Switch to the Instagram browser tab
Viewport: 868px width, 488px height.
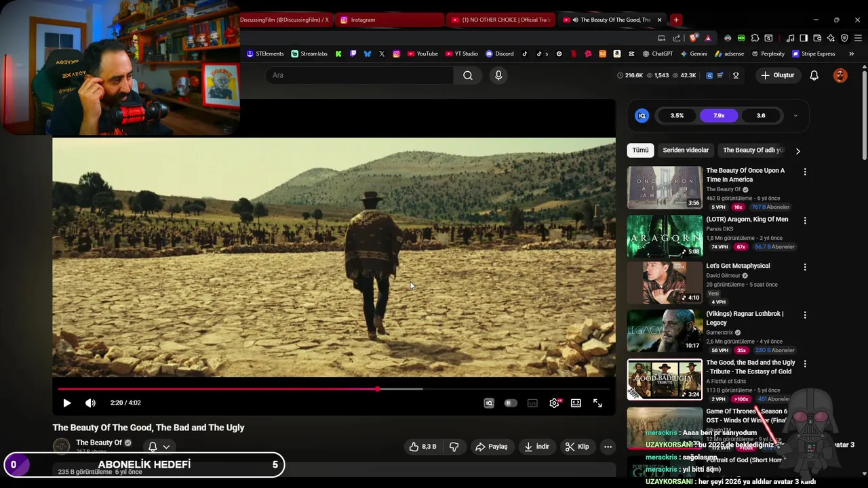coord(390,20)
